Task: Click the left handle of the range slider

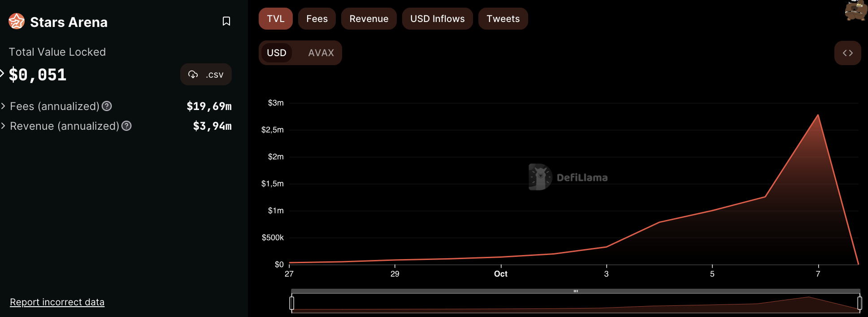Action: point(292,303)
